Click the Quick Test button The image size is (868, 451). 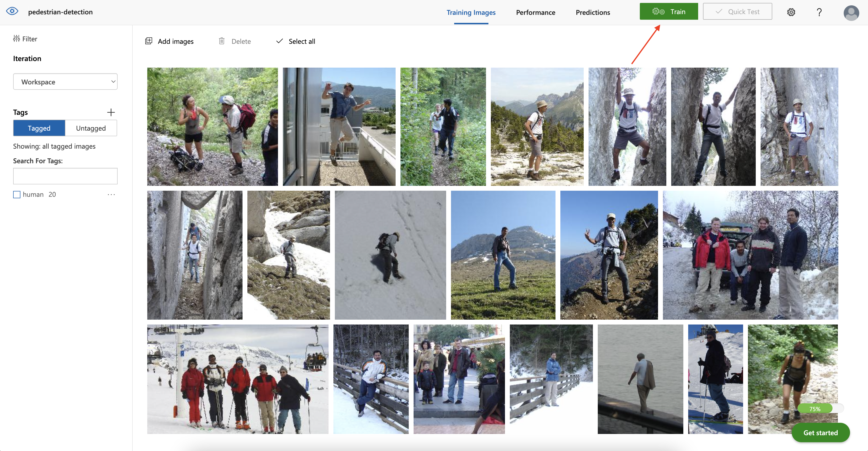[x=737, y=11]
